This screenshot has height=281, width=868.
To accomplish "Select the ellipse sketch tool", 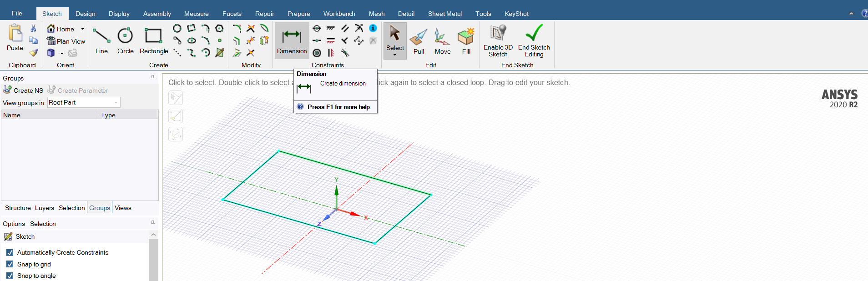I will 192,40.
